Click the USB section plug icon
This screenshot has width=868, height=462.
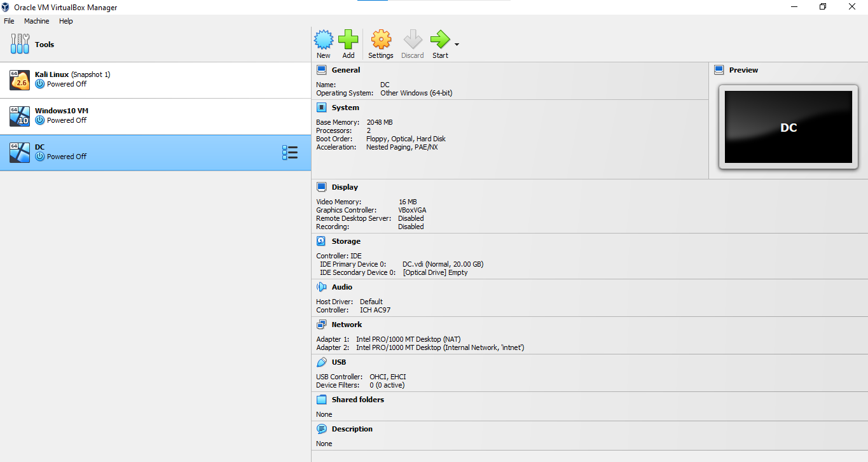322,362
